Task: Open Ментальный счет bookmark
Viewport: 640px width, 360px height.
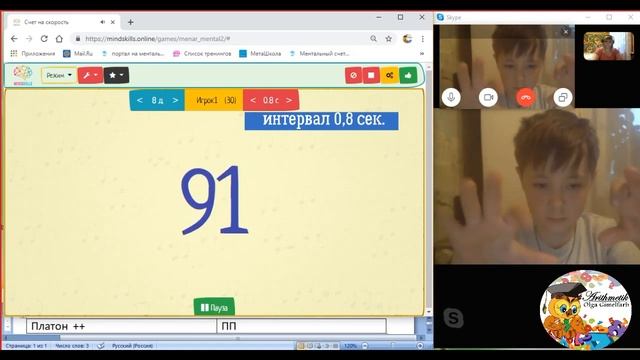Action: click(x=319, y=53)
